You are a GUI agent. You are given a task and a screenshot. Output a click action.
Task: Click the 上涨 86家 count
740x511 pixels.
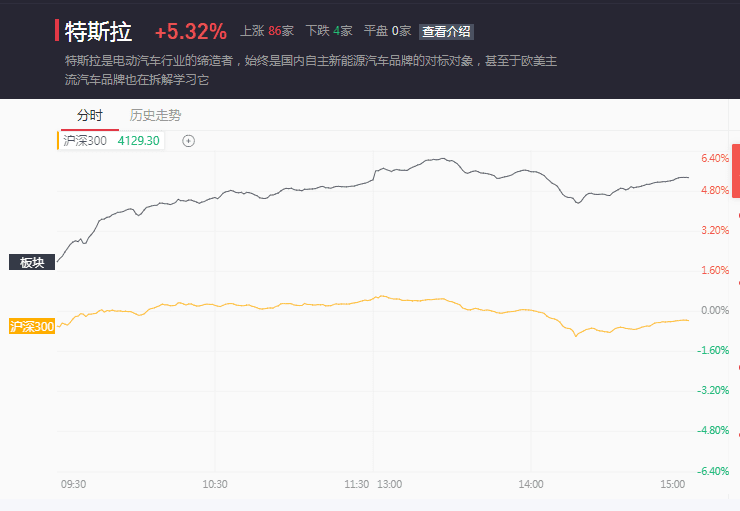pyautogui.click(x=267, y=31)
